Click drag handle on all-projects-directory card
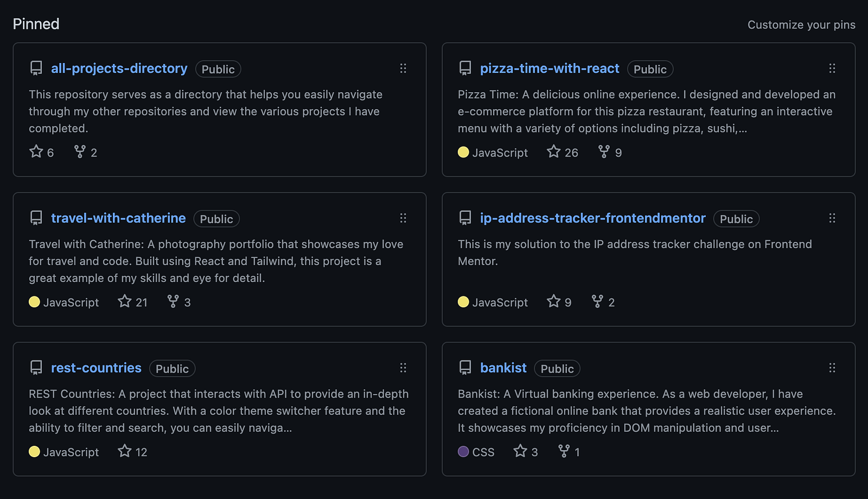This screenshot has width=868, height=499. [x=403, y=68]
